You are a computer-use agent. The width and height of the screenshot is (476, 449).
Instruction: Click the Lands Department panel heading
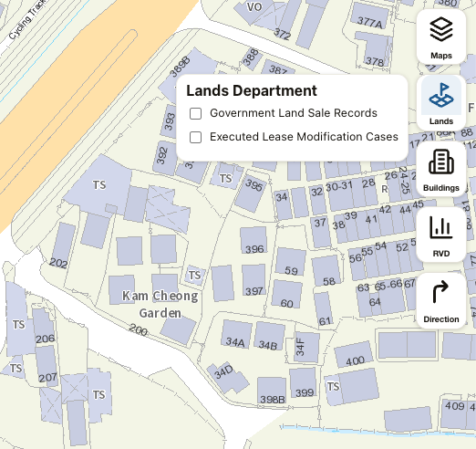(x=252, y=90)
